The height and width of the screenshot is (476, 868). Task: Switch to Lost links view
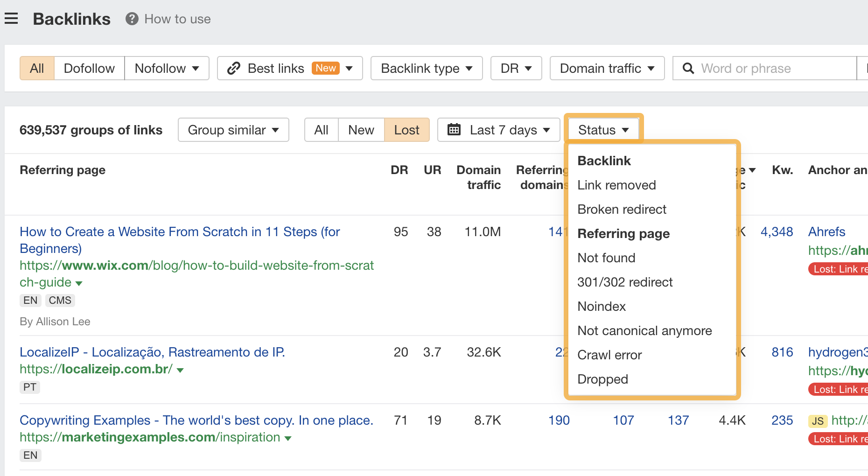point(406,130)
